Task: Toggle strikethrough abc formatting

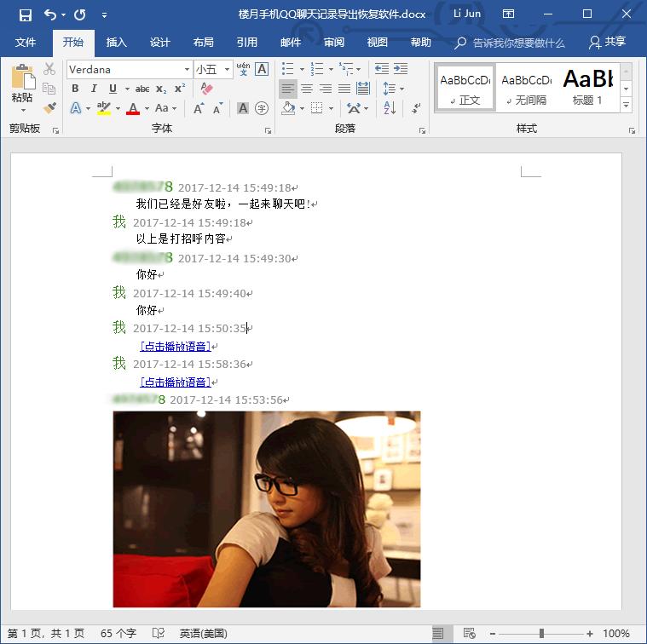Action: [x=142, y=89]
